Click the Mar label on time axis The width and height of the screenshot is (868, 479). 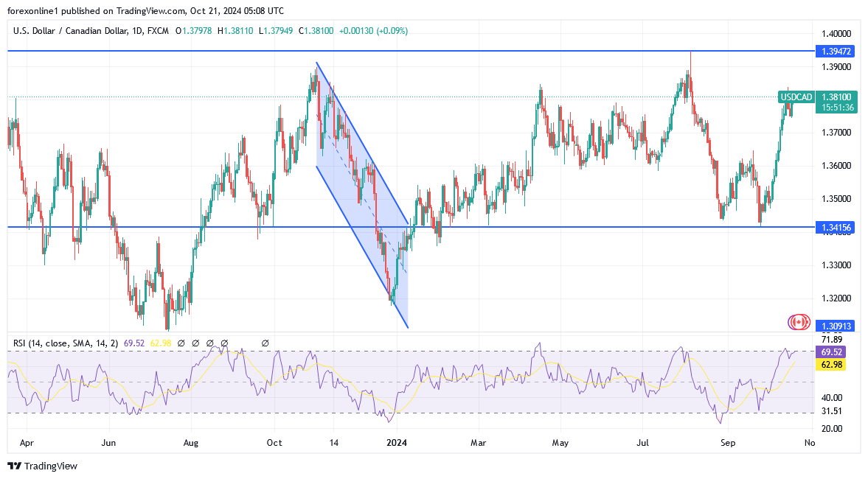tap(479, 443)
